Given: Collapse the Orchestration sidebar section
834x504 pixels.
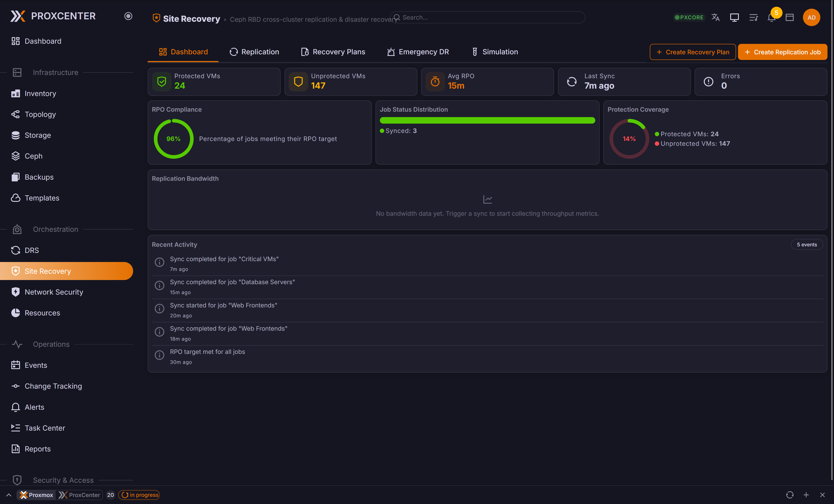Looking at the screenshot, I should 56,229.
